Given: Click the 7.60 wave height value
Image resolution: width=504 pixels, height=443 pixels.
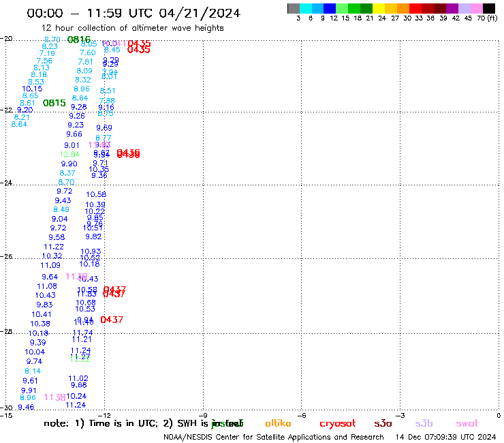Looking at the screenshot, I should (x=88, y=52).
